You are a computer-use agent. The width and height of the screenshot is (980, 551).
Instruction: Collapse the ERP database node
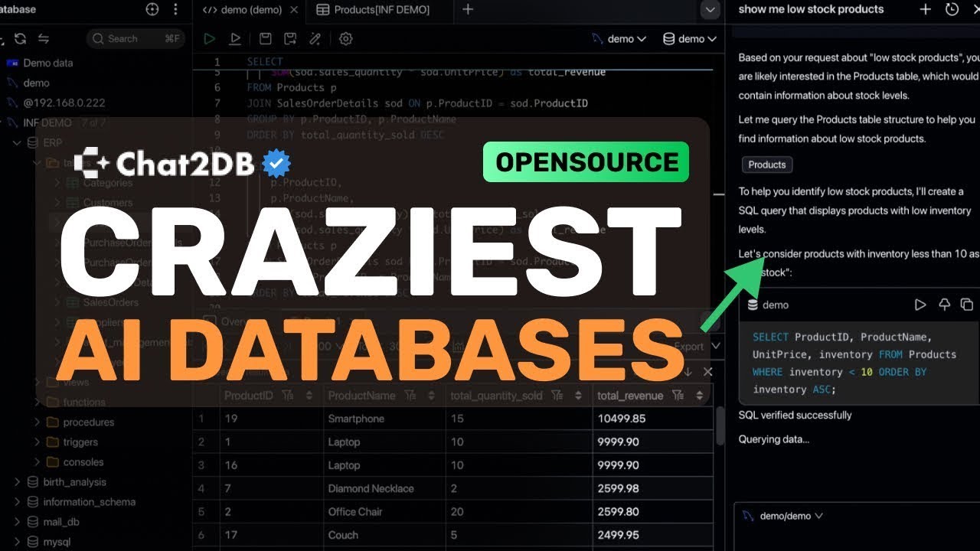click(x=17, y=142)
